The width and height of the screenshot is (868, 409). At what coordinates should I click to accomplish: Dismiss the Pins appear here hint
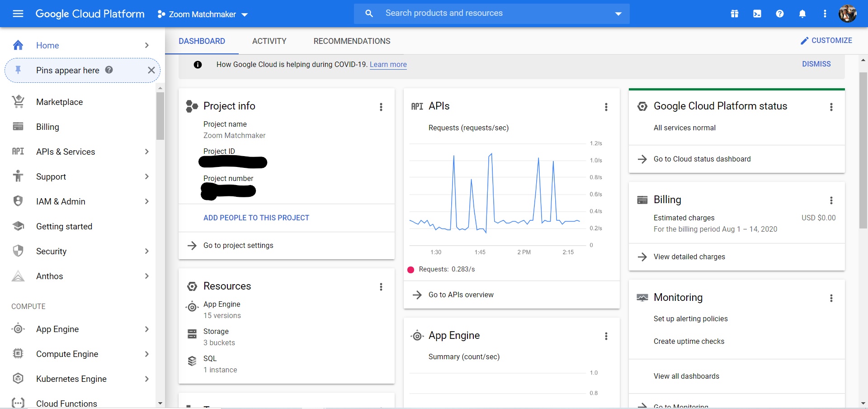tap(151, 70)
